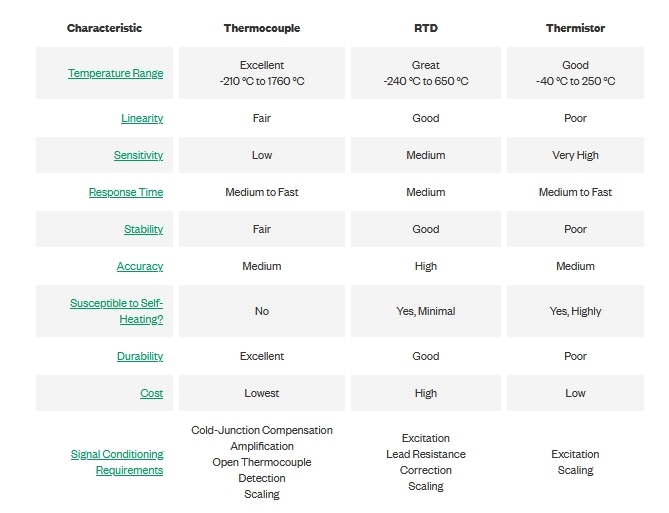The width and height of the screenshot is (669, 513).
Task: Follow the Cost link
Action: pos(151,393)
